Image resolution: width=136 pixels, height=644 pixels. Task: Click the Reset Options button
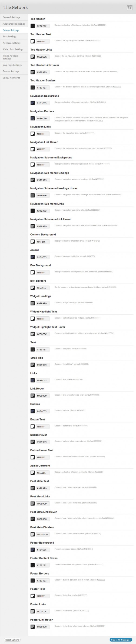click(x=12, y=640)
